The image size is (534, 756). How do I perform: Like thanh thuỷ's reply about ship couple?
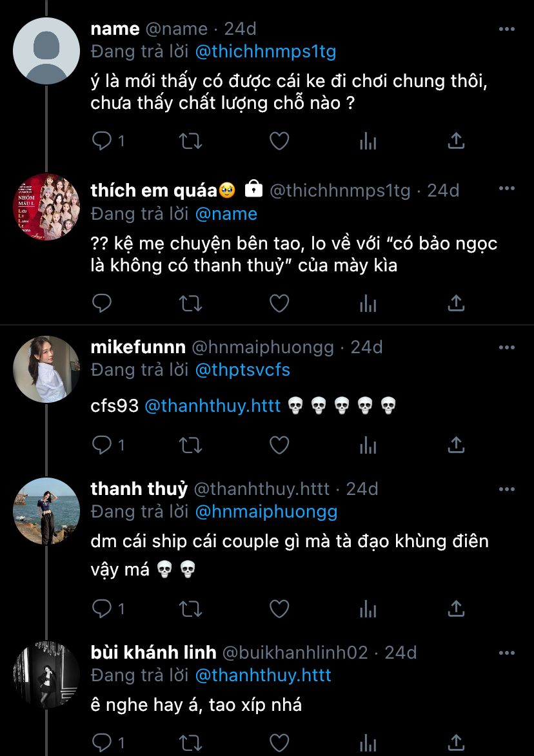tap(279, 608)
